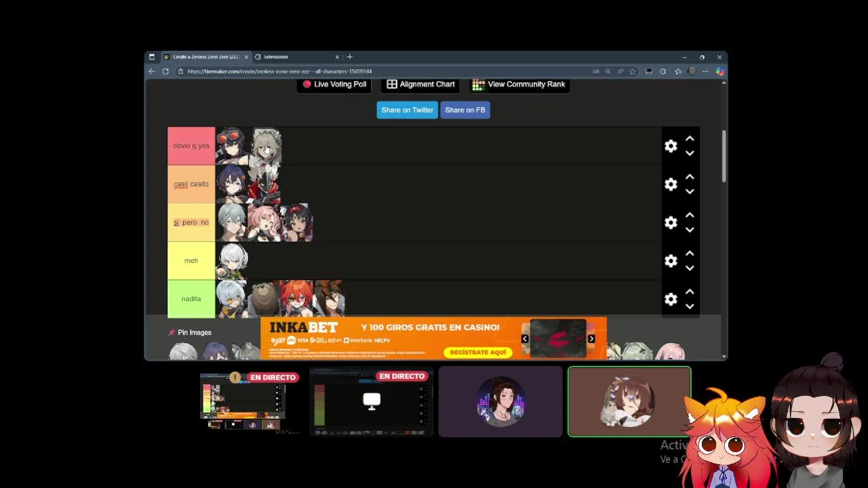
Task: Open the Live Voting Poll
Action: point(334,84)
